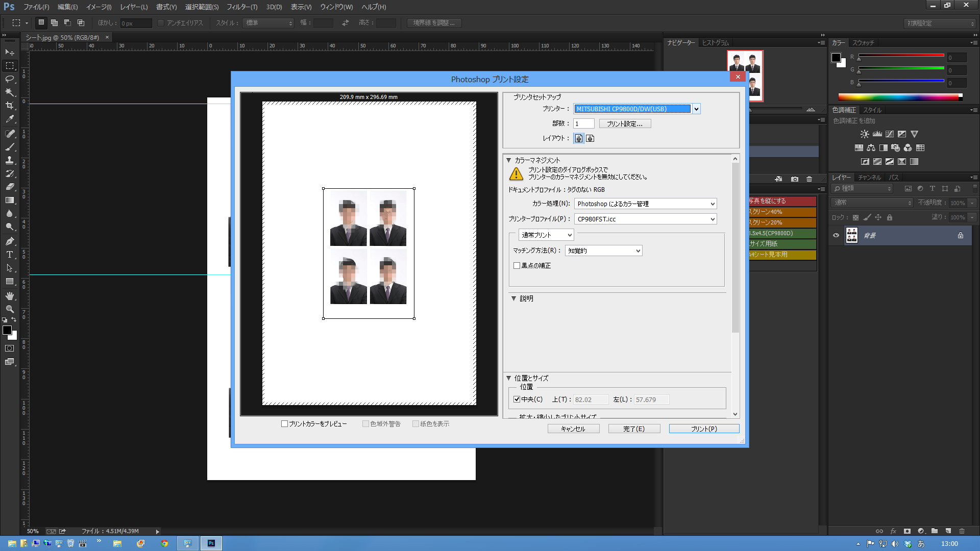Select the Hand tool
980x551 pixels.
pos(10,296)
